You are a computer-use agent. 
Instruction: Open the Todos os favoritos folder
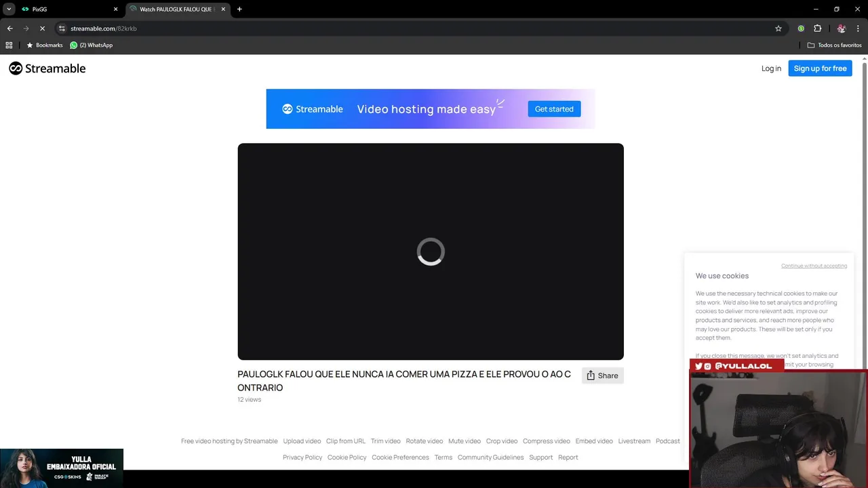pyautogui.click(x=834, y=45)
